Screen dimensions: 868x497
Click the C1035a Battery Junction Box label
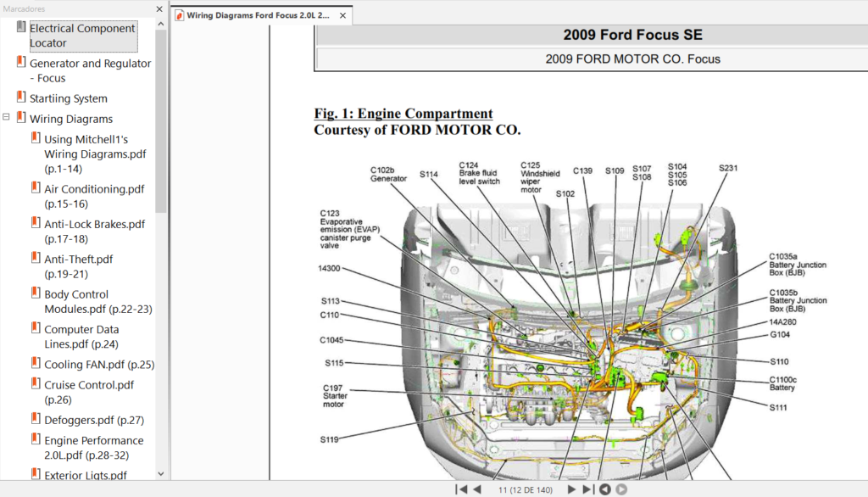point(798,265)
